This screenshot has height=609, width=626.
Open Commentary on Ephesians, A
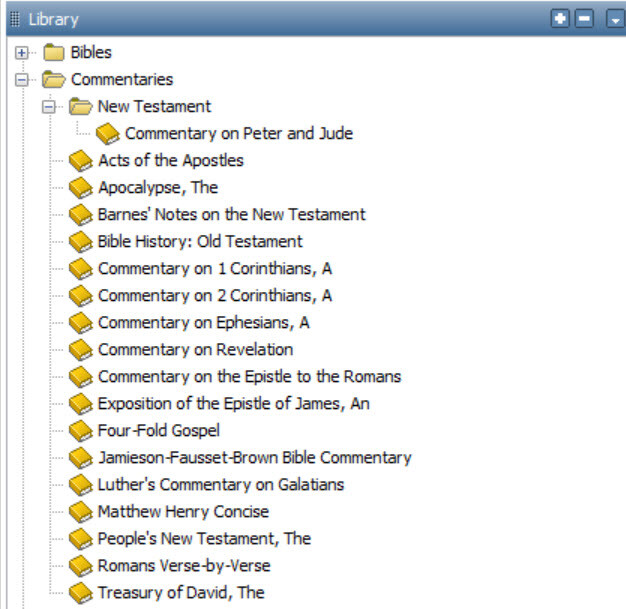point(204,323)
